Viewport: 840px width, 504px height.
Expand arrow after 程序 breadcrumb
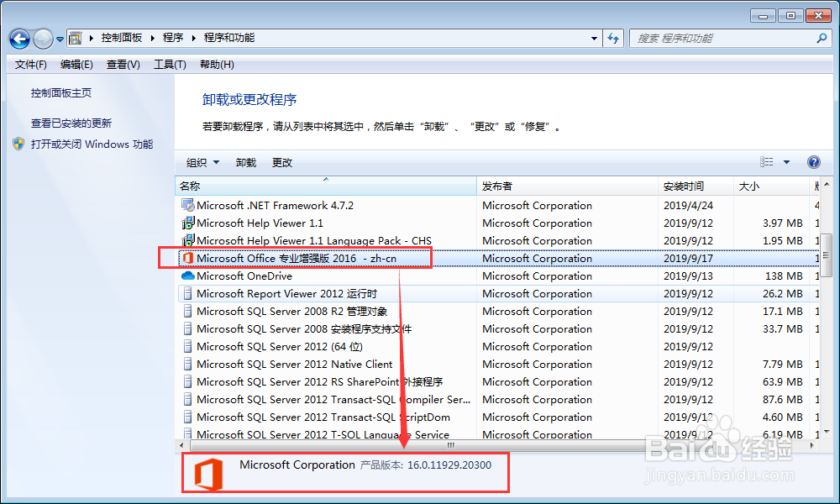tap(193, 38)
